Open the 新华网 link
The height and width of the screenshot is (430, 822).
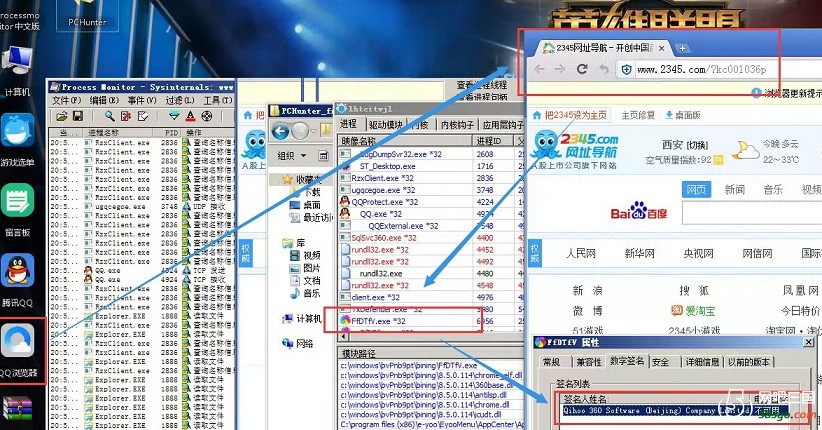(640, 253)
